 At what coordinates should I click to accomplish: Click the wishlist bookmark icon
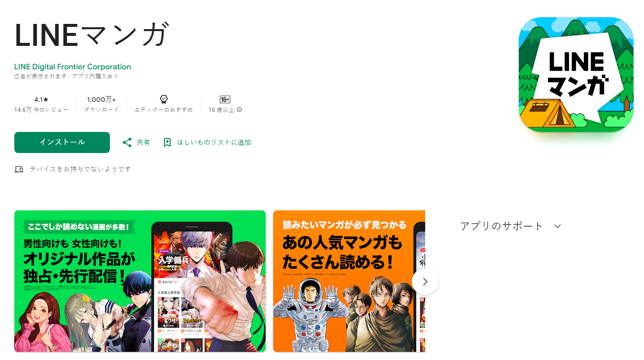point(167,142)
